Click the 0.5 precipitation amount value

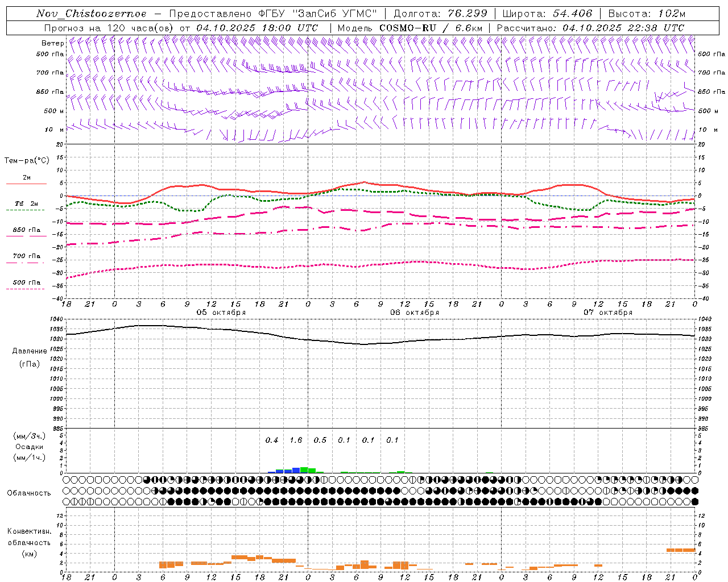coord(320,440)
